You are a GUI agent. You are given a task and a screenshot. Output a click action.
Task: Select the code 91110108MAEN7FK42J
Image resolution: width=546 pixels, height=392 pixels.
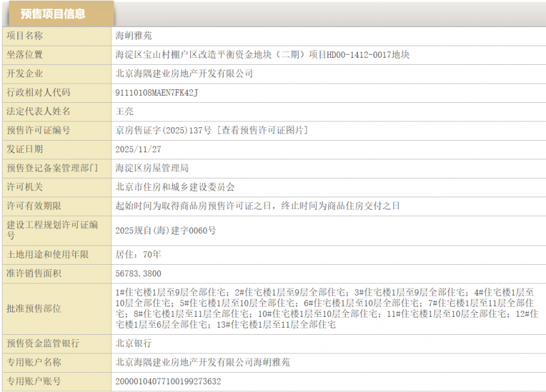(157, 93)
